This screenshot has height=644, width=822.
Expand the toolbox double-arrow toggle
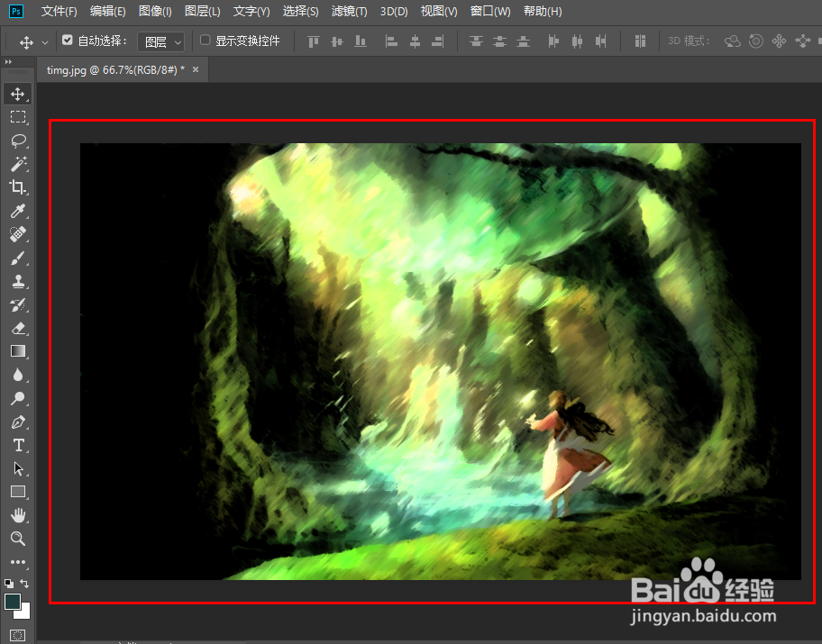click(8, 62)
